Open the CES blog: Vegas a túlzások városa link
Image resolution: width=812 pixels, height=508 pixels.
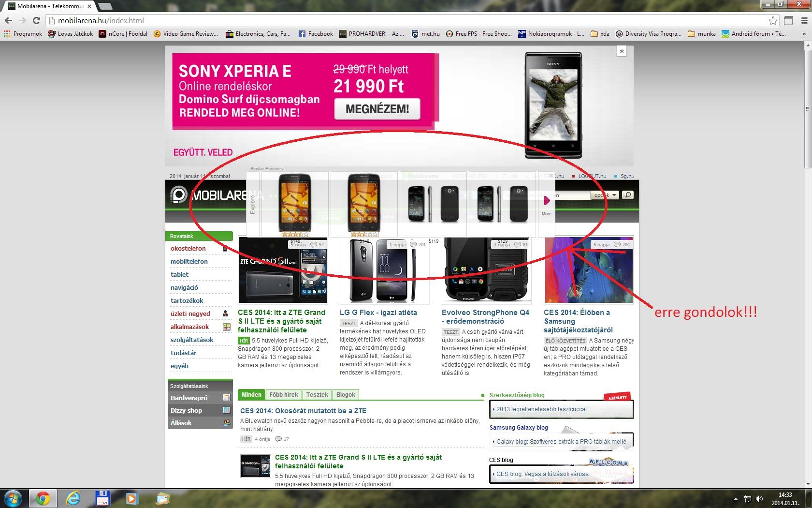(542, 474)
